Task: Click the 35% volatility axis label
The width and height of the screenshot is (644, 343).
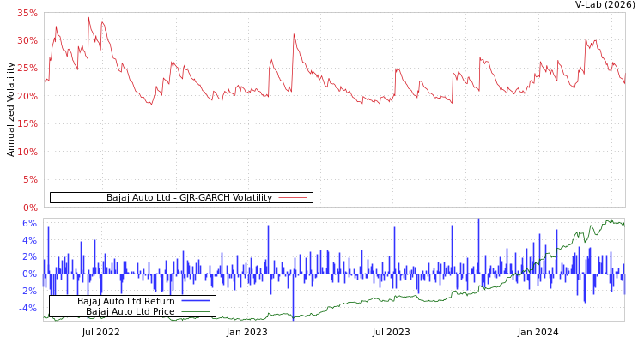Action: [27, 13]
